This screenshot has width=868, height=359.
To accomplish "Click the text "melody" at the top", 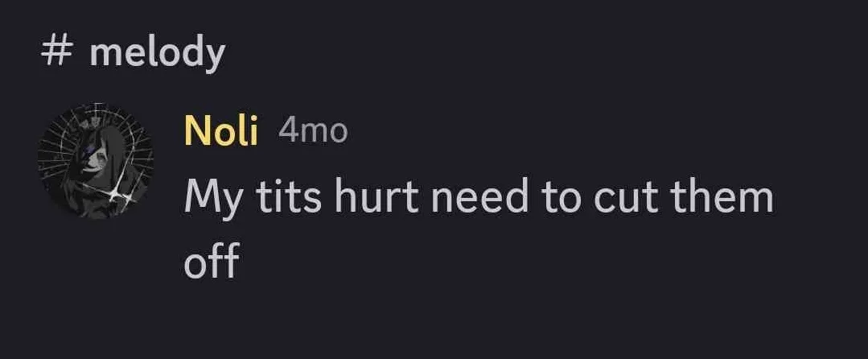I will click(x=157, y=53).
